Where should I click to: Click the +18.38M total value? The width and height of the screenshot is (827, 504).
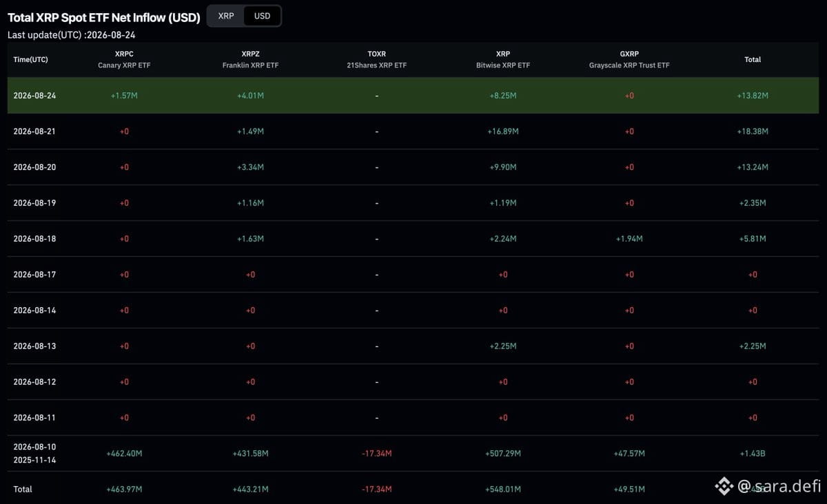pyautogui.click(x=753, y=132)
